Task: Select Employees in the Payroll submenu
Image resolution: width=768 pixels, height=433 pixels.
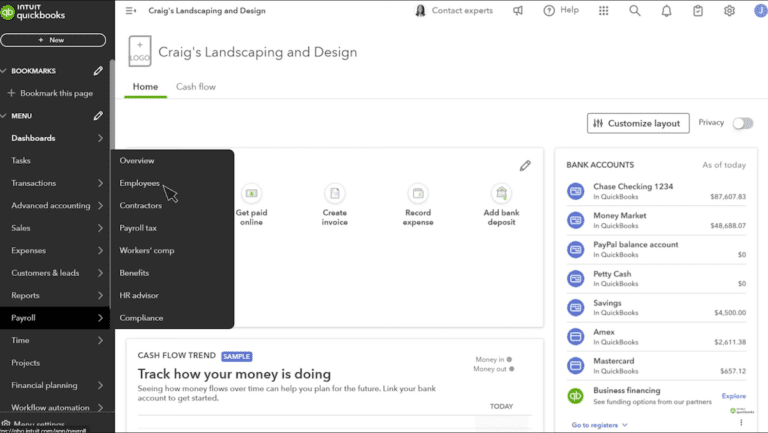Action: click(140, 183)
